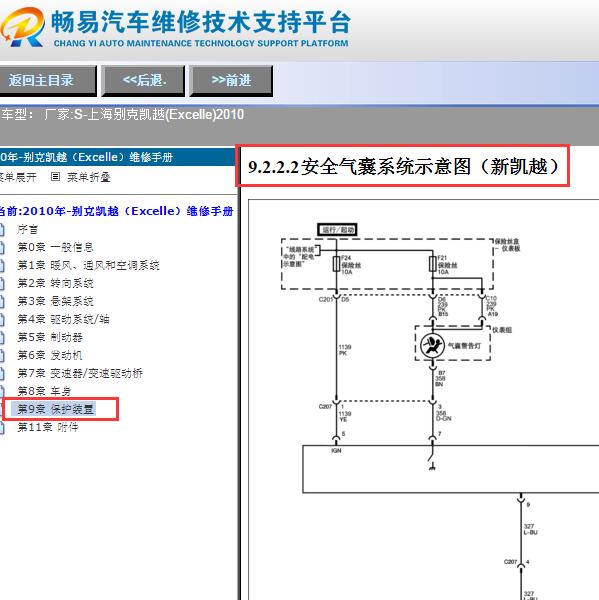Collapse the menu via 菜单折叠

pyautogui.click(x=89, y=177)
